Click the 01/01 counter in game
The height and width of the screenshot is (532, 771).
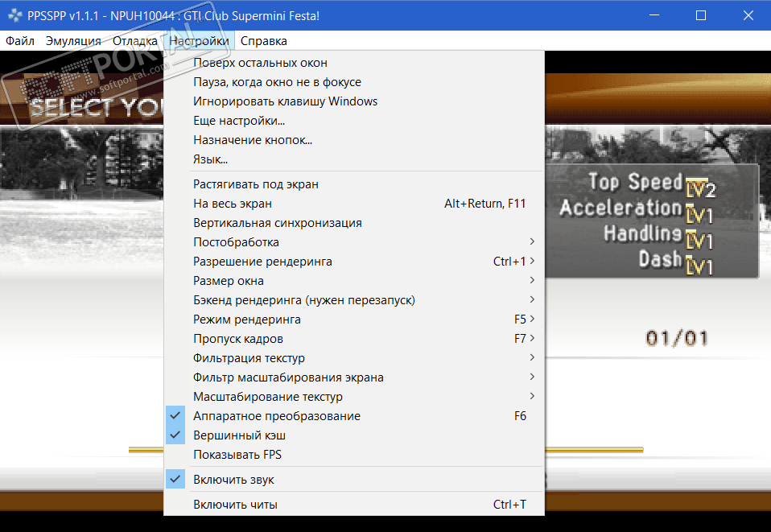point(677,338)
